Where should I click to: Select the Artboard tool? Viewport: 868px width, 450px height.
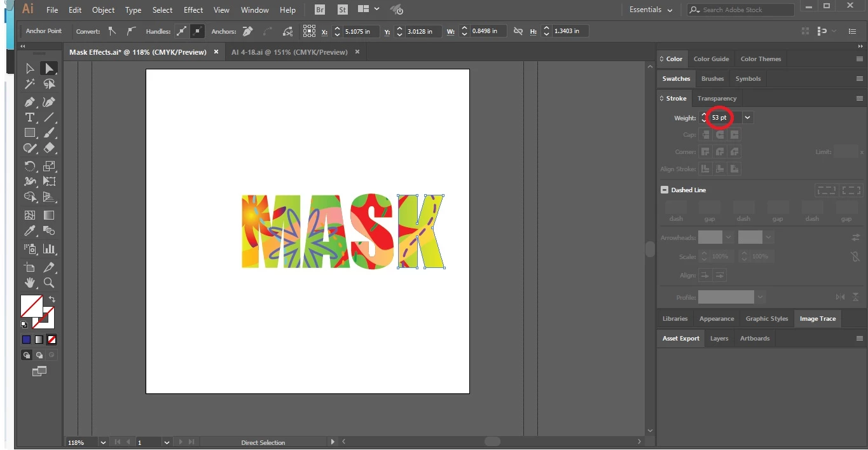30,267
